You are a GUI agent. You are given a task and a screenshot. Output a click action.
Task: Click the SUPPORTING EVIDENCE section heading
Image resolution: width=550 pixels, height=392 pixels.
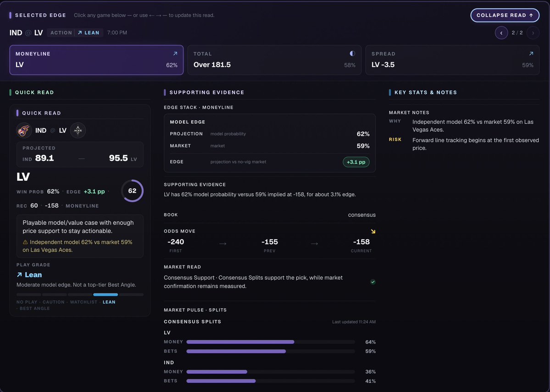coord(206,93)
